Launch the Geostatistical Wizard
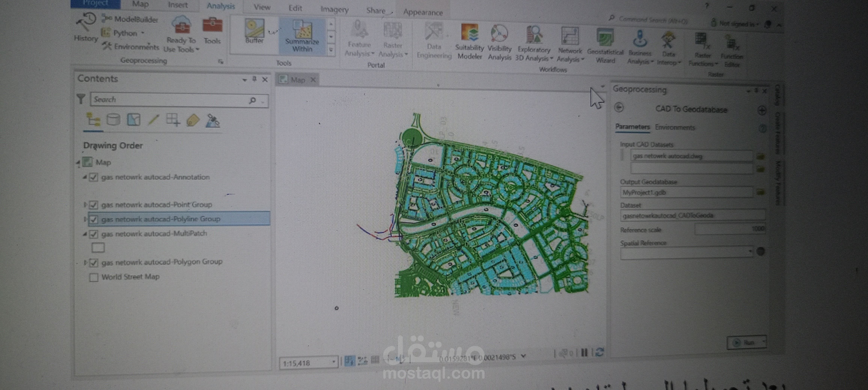Screen dimensions: 868x390 tap(605, 46)
